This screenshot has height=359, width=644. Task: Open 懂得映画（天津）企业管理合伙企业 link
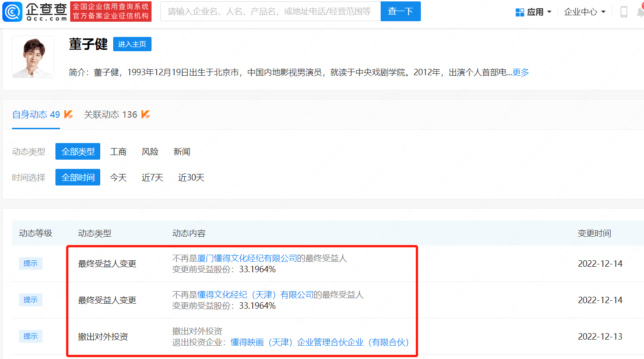tap(320, 342)
